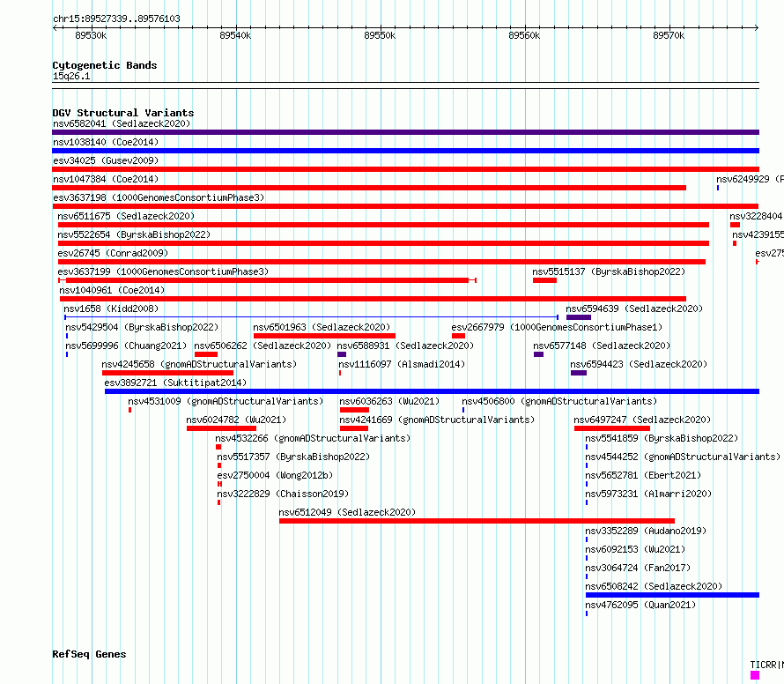Click the nsv4531009 (gnomADStructuralVariants) label

(226, 401)
